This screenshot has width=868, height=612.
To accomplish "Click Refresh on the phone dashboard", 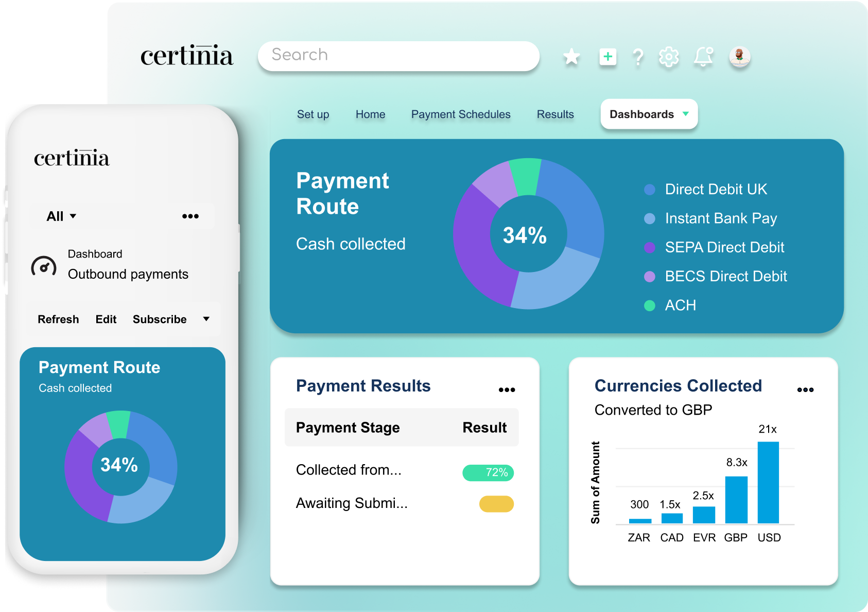I will [x=58, y=319].
